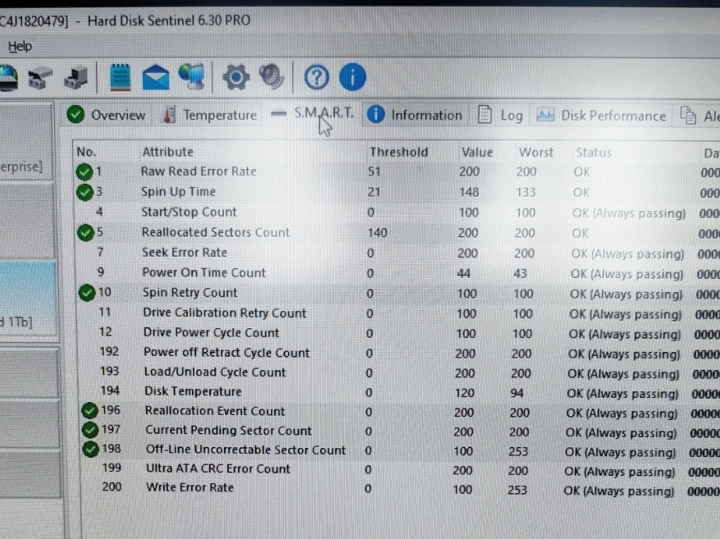Click green check on Reallocated Sectors Count
This screenshot has height=539, width=720.
(x=85, y=233)
